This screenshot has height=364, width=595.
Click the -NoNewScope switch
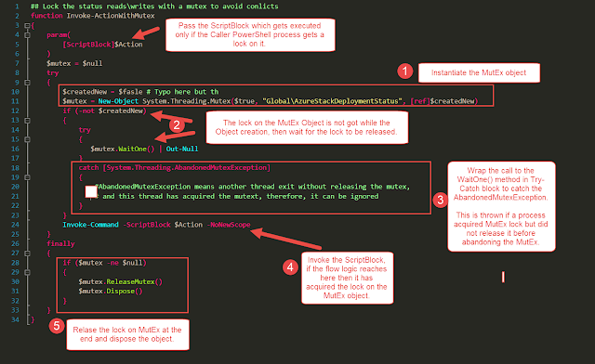pyautogui.click(x=229, y=225)
